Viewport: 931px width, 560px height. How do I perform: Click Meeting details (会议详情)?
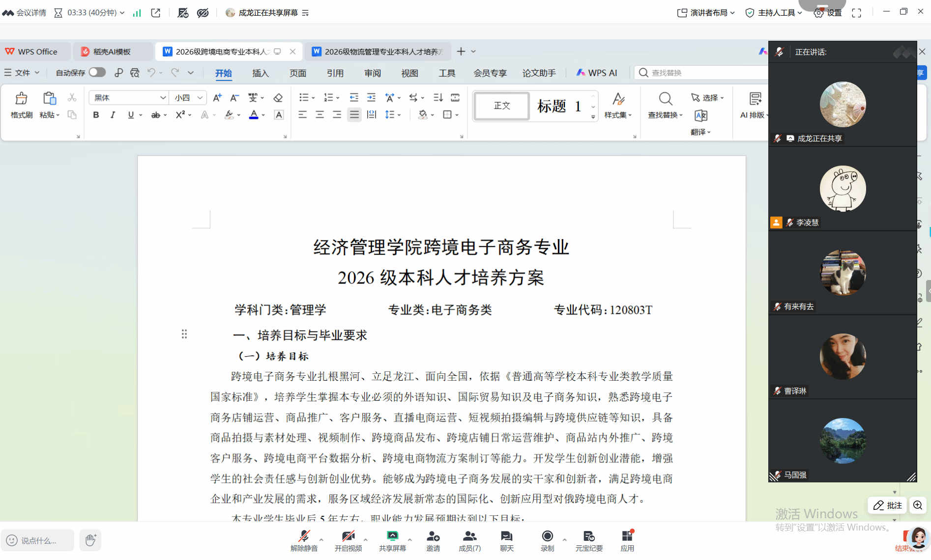point(25,13)
